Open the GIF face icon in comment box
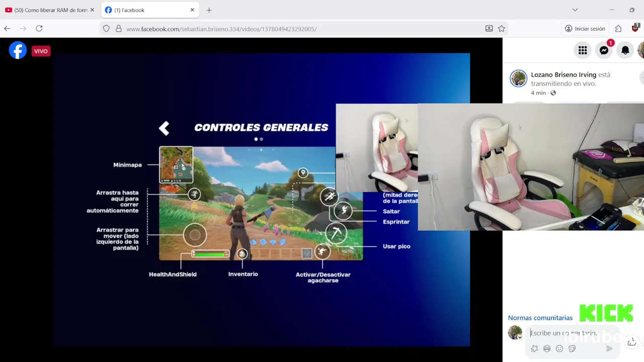Screen dimensions: 644x362 (547, 348)
